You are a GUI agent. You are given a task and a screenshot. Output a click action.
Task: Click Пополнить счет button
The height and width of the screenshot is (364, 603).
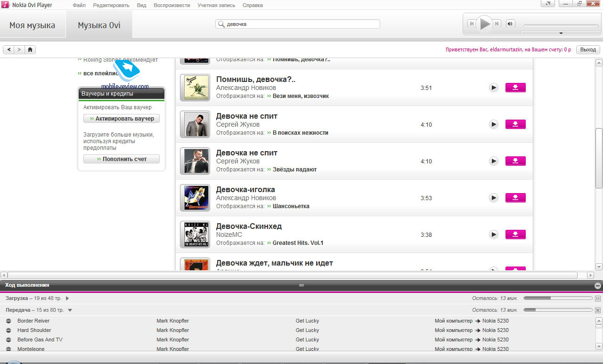pyautogui.click(x=122, y=159)
